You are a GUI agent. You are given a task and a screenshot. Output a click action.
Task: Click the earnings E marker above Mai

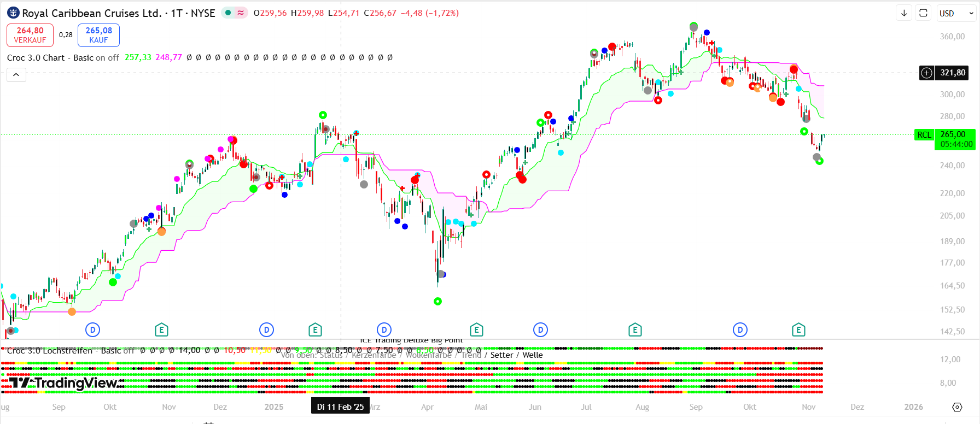[476, 329]
